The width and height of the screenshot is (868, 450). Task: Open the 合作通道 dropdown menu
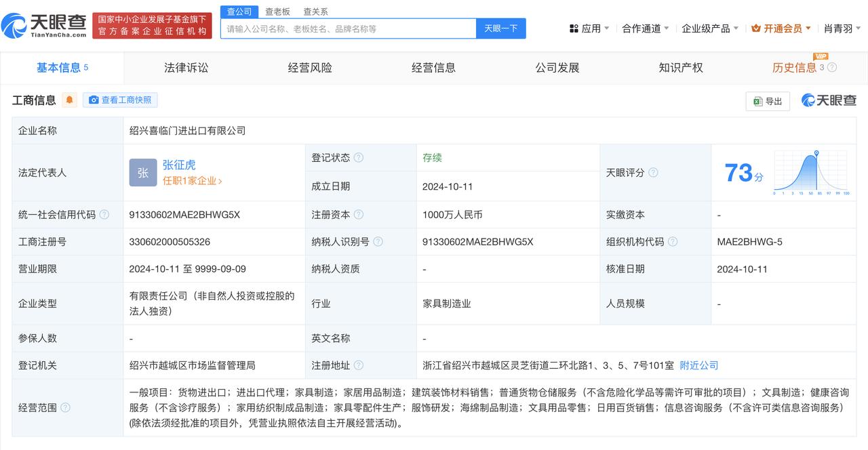point(646,28)
